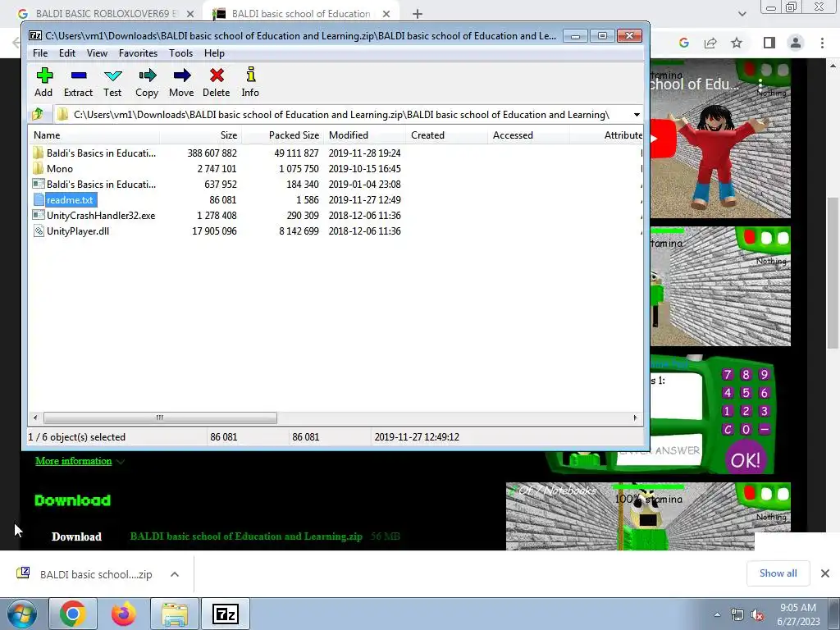Click the horizontal scrollbar thumb

point(160,418)
